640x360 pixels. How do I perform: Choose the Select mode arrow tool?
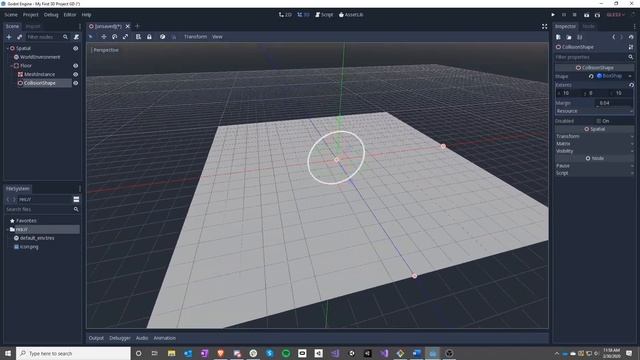pyautogui.click(x=91, y=37)
